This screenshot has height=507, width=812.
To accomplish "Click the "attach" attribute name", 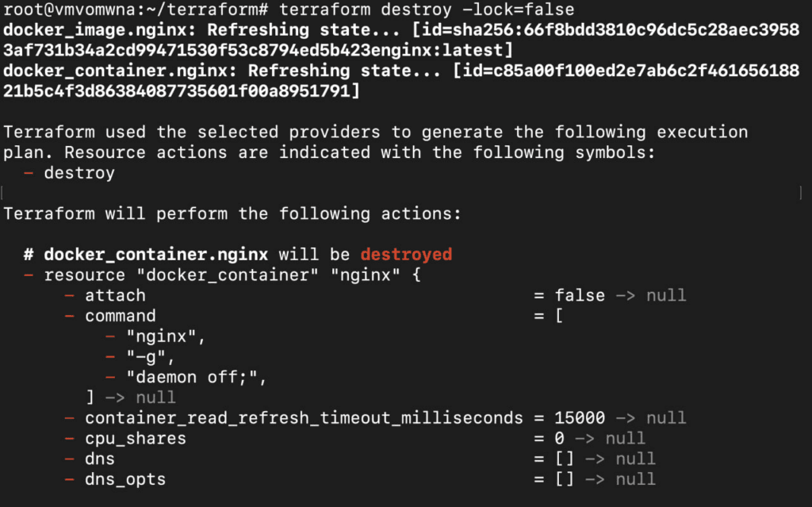I will [115, 296].
